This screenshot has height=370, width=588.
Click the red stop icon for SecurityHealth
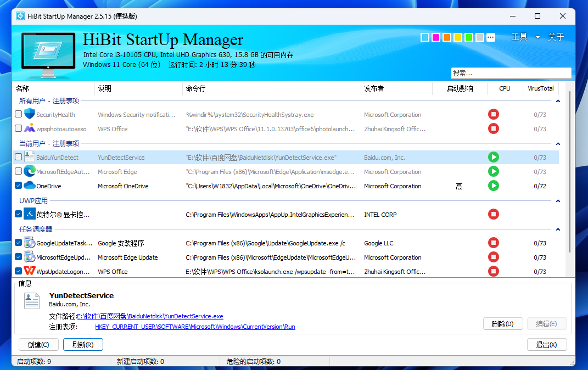coord(493,114)
